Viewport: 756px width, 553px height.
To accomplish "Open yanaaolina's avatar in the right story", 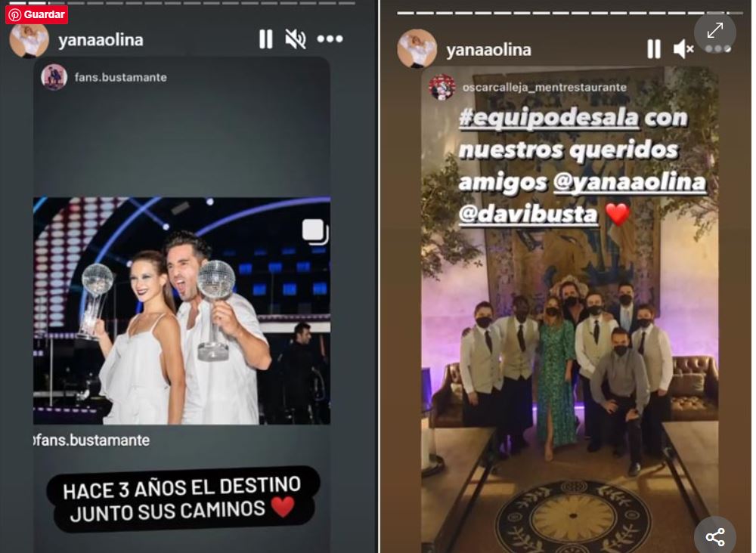I will coord(417,49).
